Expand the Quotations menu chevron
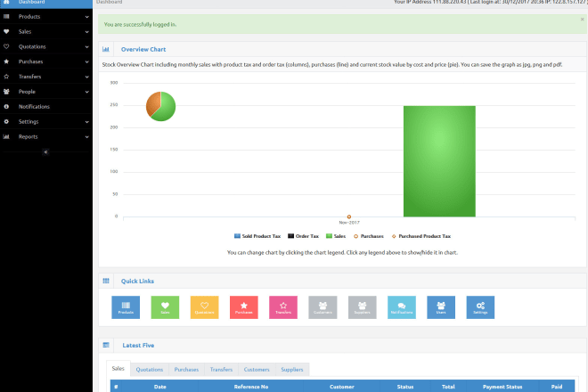 [86, 47]
